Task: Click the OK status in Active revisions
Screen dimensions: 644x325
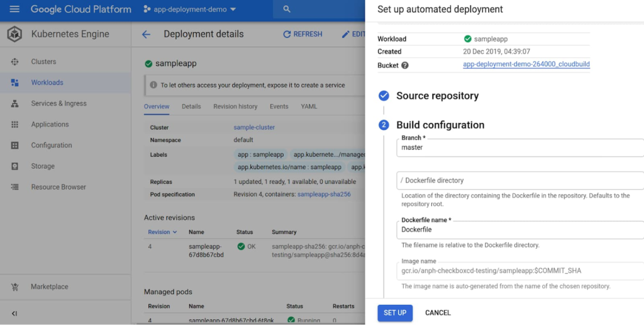Action: (x=247, y=246)
